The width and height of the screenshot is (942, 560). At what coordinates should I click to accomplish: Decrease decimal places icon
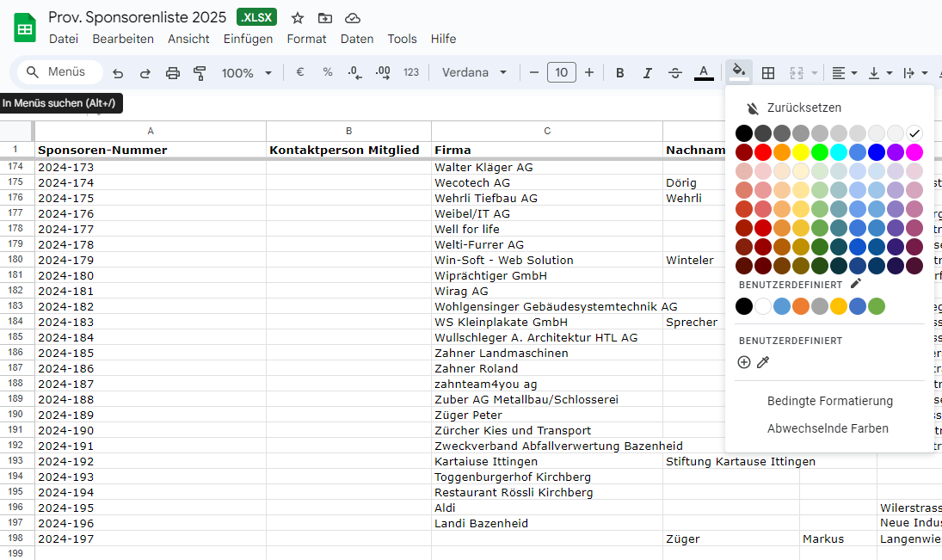click(x=354, y=73)
